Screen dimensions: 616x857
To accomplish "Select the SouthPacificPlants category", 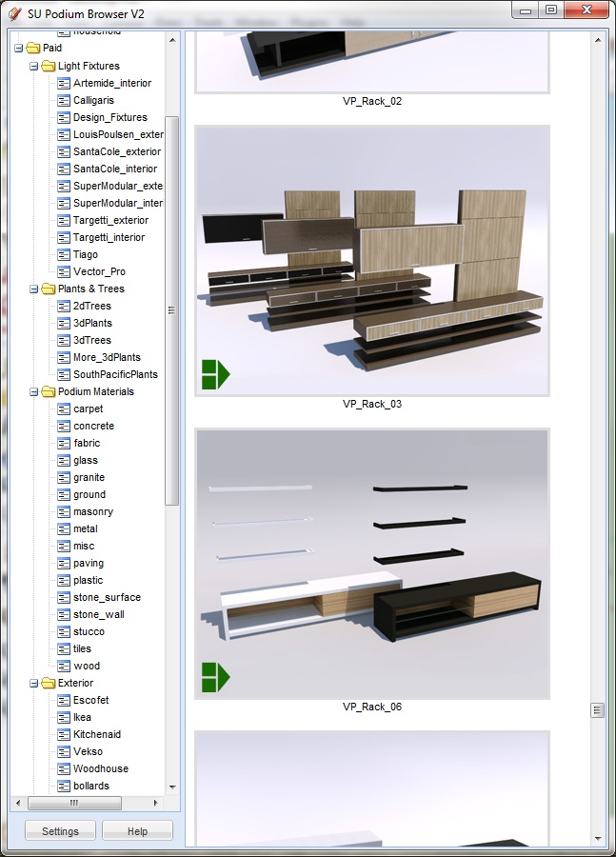I will (x=115, y=374).
